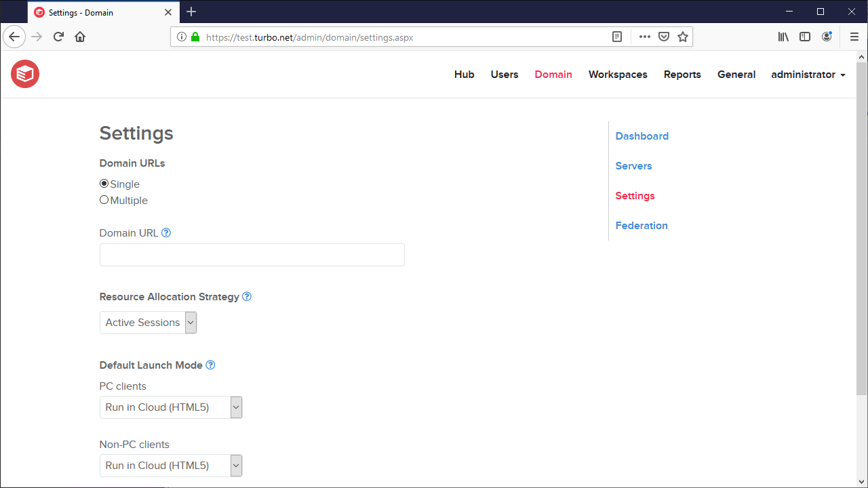Click the tracking protection shield icon
868x488 pixels.
[x=663, y=37]
